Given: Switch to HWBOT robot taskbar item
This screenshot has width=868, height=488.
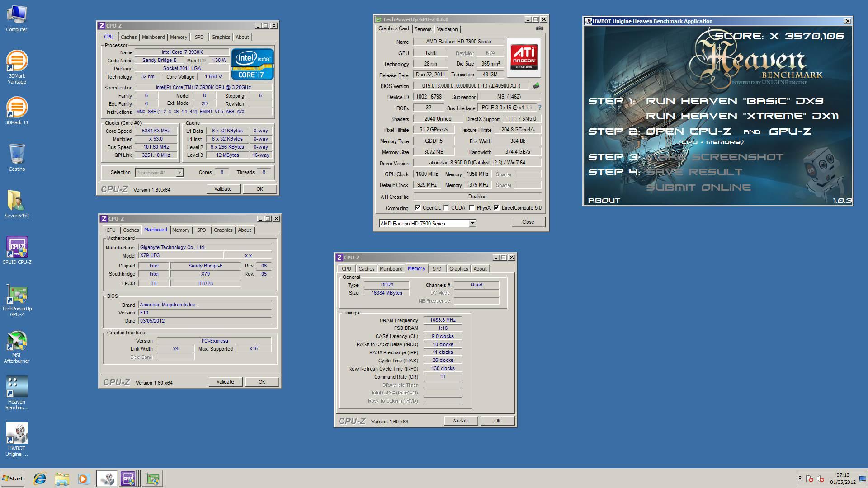Looking at the screenshot, I should click(x=107, y=479).
